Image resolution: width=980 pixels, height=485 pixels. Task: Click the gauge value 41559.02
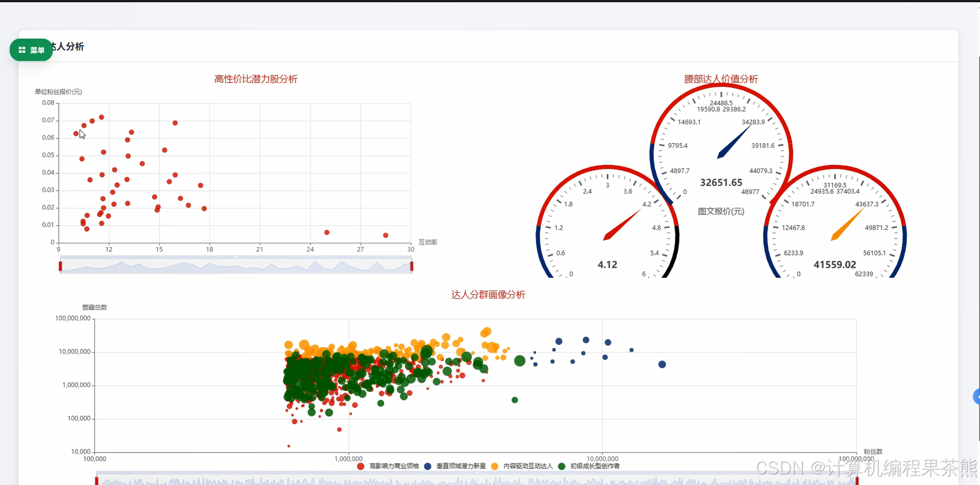pyautogui.click(x=835, y=264)
